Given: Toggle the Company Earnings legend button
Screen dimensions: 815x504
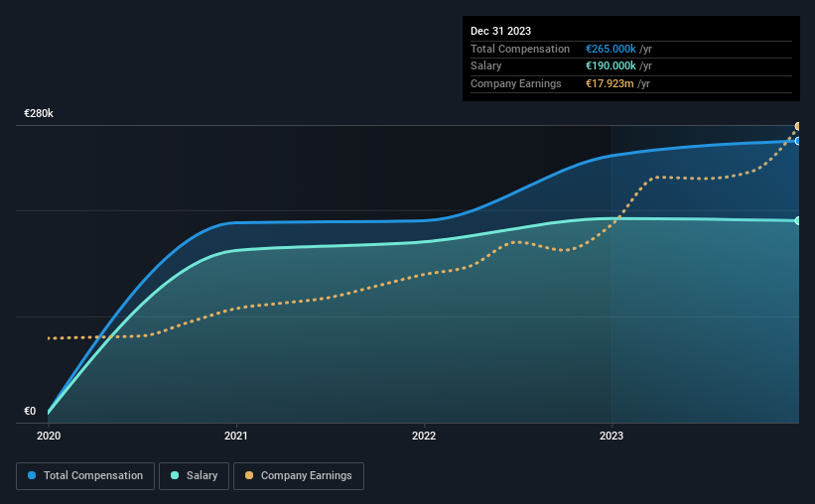Looking at the screenshot, I should [299, 476].
